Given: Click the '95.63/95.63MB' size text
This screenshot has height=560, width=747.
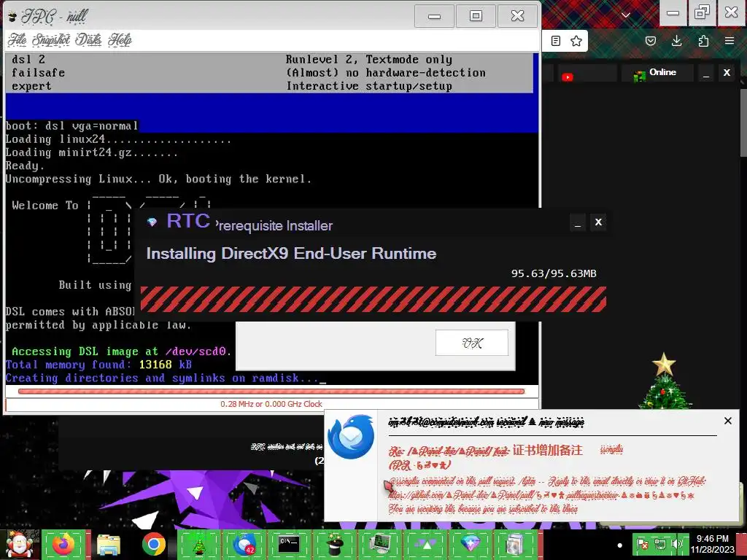Looking at the screenshot, I should (554, 274).
